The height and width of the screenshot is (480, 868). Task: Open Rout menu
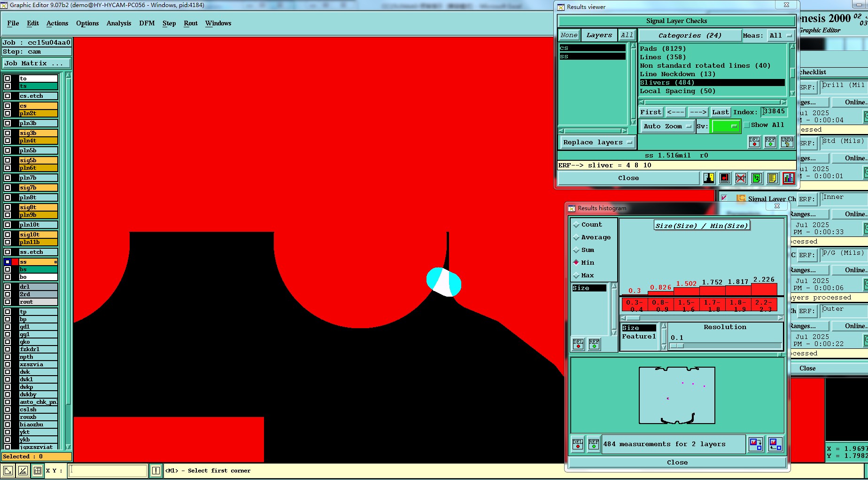click(191, 23)
